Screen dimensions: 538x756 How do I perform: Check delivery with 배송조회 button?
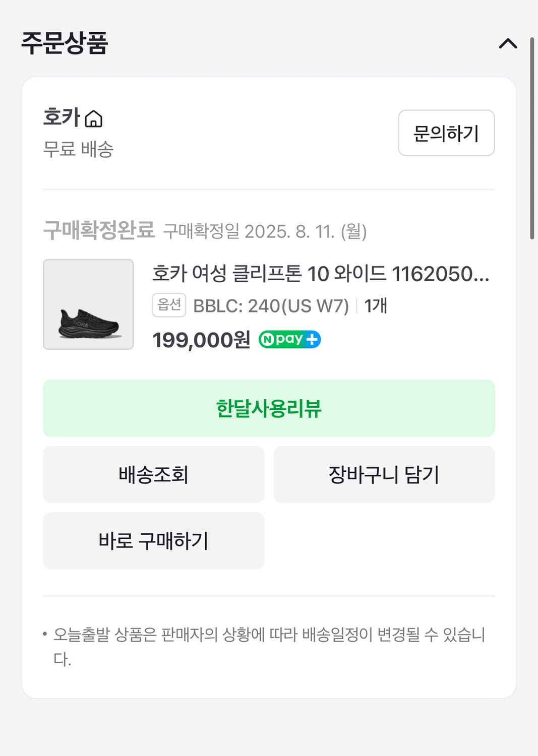click(153, 474)
